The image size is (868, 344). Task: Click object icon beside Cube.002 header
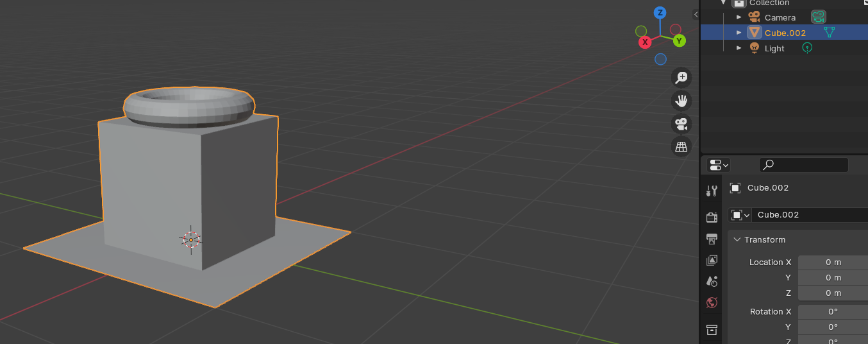pyautogui.click(x=735, y=188)
